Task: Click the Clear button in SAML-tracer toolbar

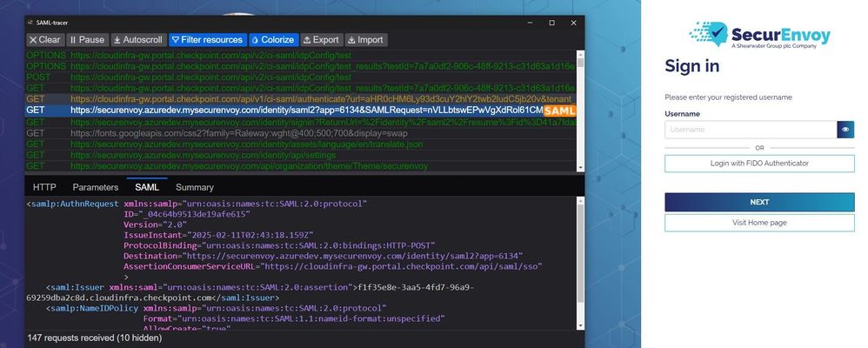Action: point(44,40)
